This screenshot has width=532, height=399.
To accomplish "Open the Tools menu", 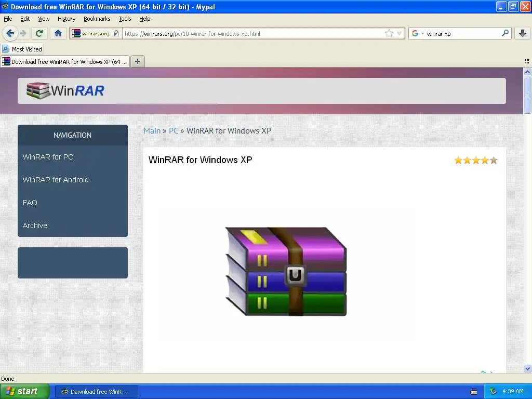I will click(x=125, y=19).
